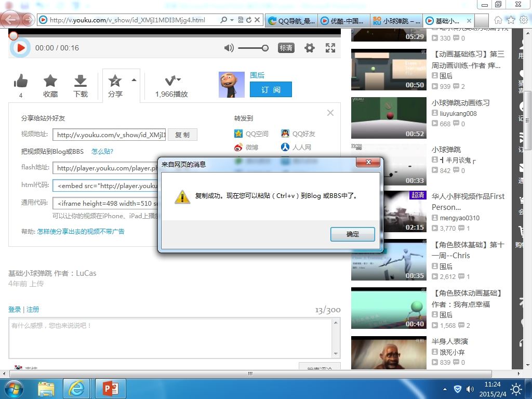Change quality with the 标清 button
Viewport: 532px width, 399px height.
[286, 48]
